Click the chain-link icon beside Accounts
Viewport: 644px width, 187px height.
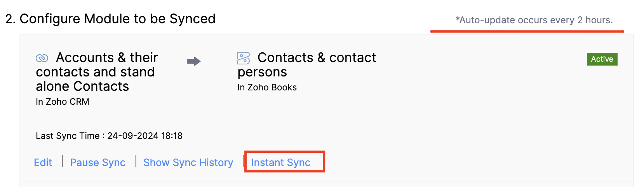(x=42, y=58)
